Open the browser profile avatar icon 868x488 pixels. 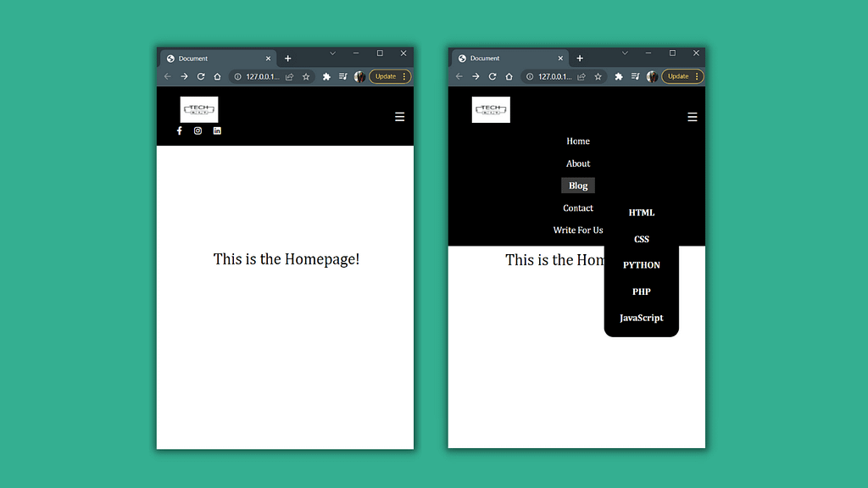coord(360,76)
